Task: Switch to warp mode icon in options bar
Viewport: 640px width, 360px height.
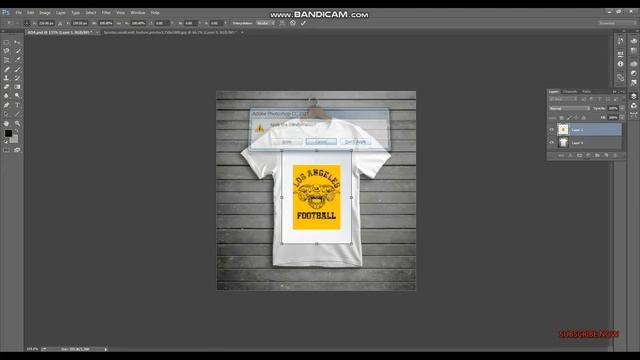Action: [282, 23]
